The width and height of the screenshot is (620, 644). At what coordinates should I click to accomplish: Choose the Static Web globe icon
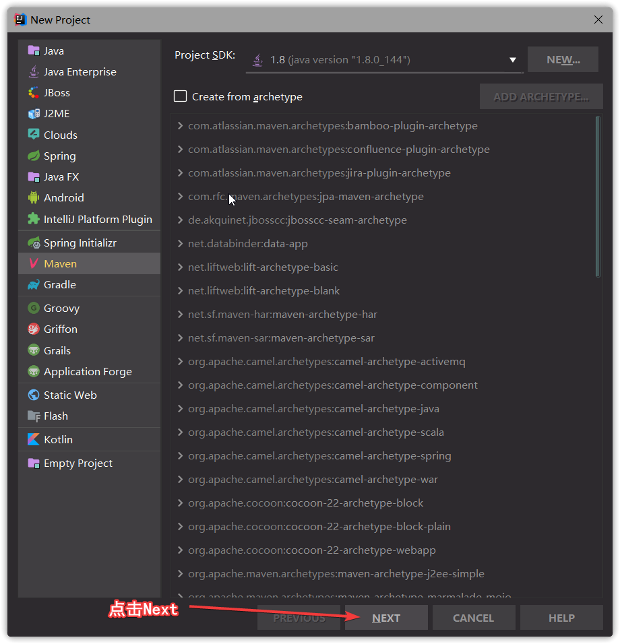tap(33, 395)
